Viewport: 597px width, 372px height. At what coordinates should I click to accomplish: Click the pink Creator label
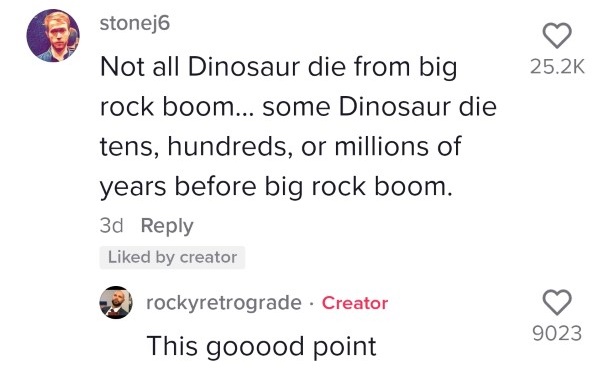(355, 303)
